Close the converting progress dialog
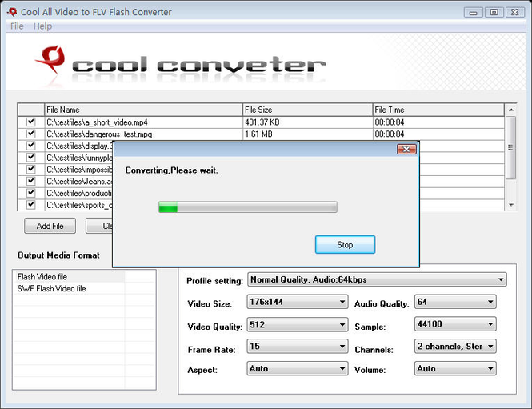The image size is (532, 409). point(406,149)
